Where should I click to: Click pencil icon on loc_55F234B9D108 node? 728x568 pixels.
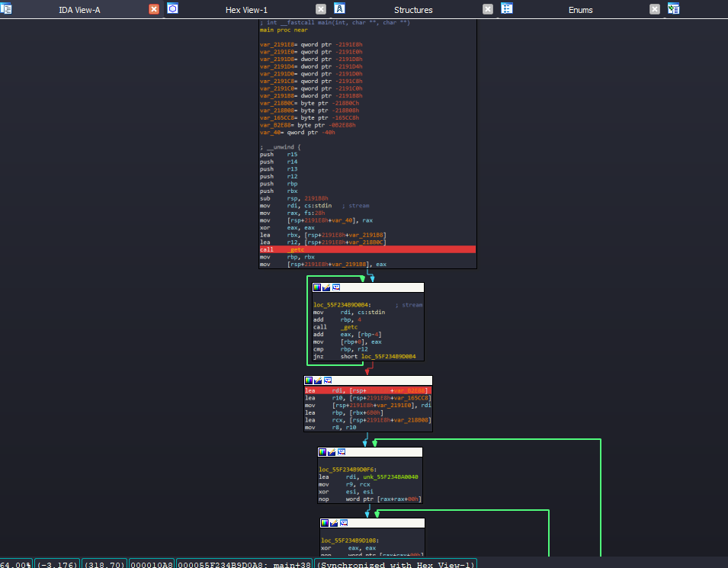334,523
